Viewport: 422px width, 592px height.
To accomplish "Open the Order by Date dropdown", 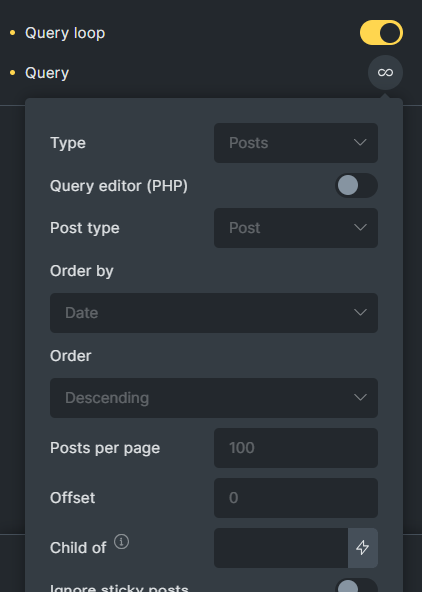I will (214, 313).
